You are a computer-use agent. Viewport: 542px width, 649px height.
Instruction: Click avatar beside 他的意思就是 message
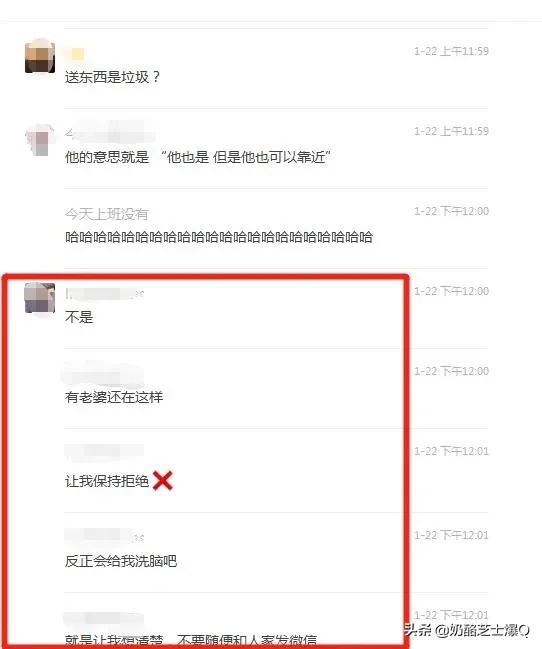40,140
